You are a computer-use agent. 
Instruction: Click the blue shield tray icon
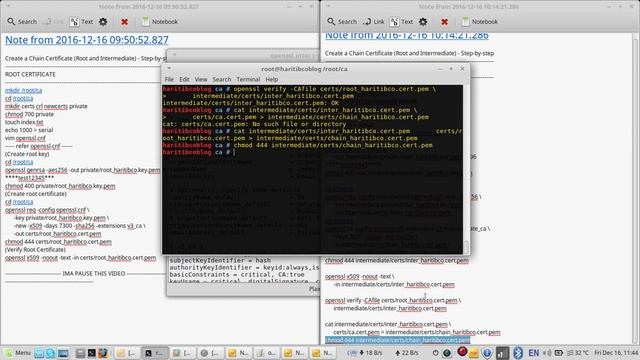pos(487,353)
